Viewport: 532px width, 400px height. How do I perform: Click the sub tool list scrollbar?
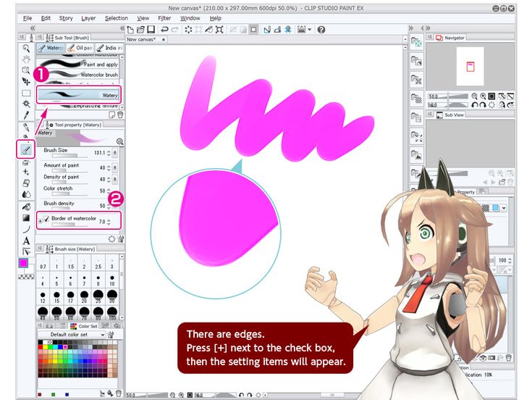122,81
